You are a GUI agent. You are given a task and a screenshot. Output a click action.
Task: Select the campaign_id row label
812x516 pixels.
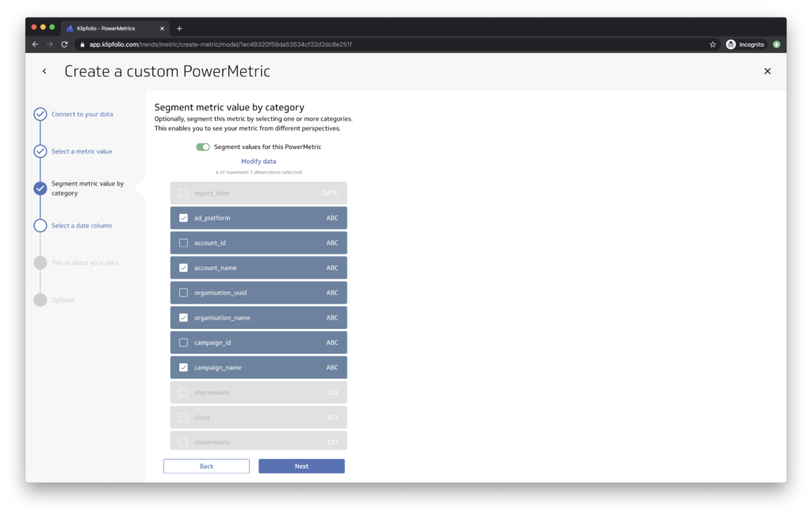213,342
